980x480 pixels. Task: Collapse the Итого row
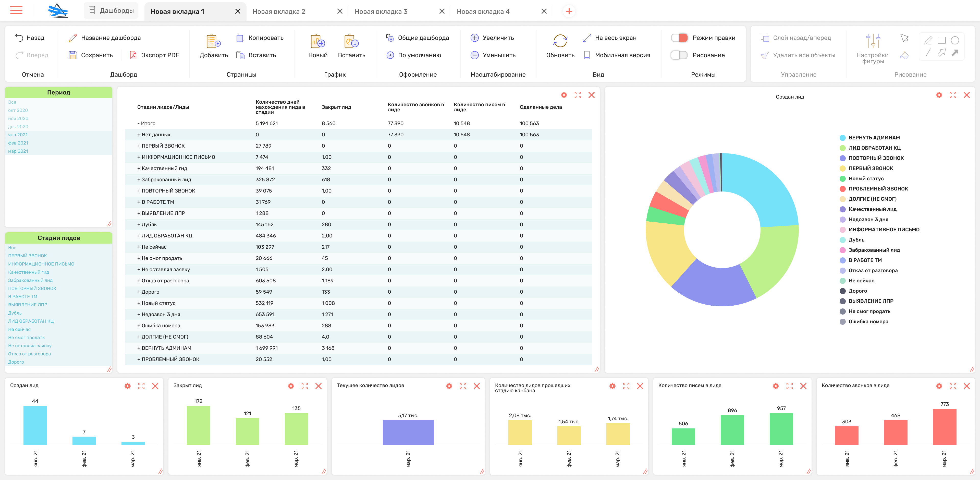click(139, 123)
